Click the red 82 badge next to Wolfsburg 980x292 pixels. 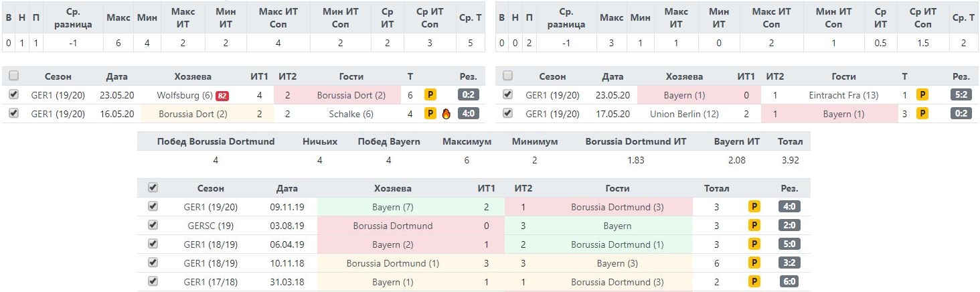click(222, 96)
